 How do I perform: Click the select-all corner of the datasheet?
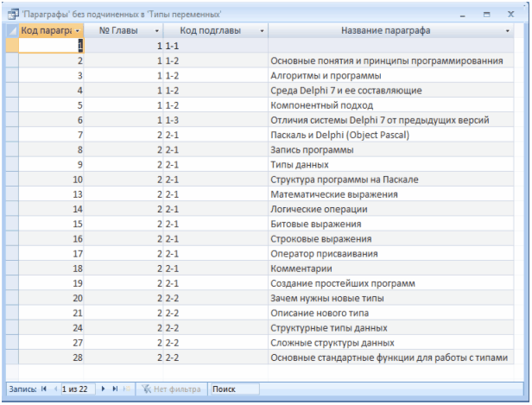(x=12, y=30)
